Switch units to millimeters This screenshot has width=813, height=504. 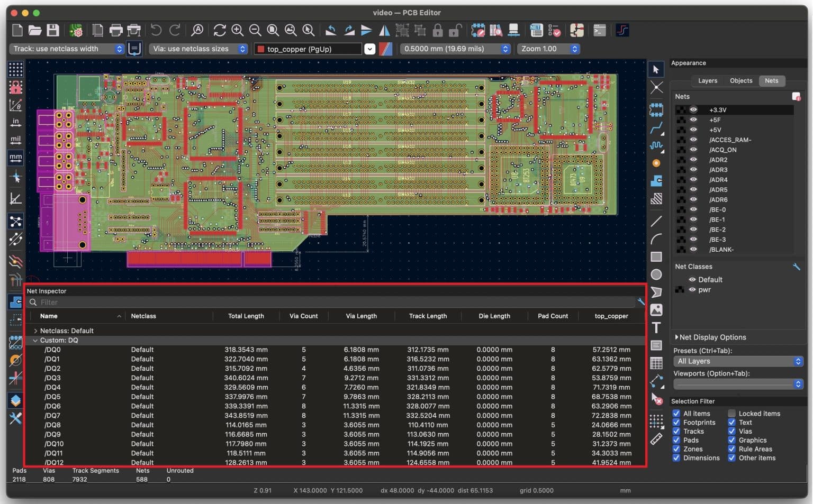(x=15, y=157)
